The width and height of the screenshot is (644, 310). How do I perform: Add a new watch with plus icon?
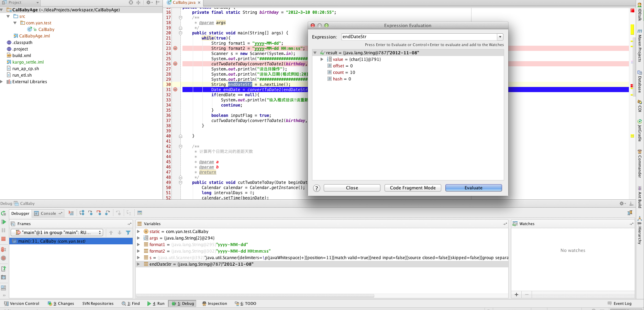click(516, 295)
